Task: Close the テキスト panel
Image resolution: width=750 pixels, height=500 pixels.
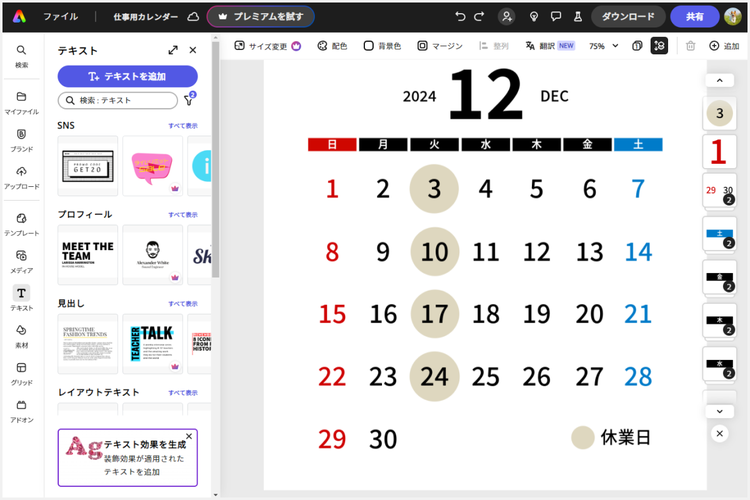Action: coord(193,50)
